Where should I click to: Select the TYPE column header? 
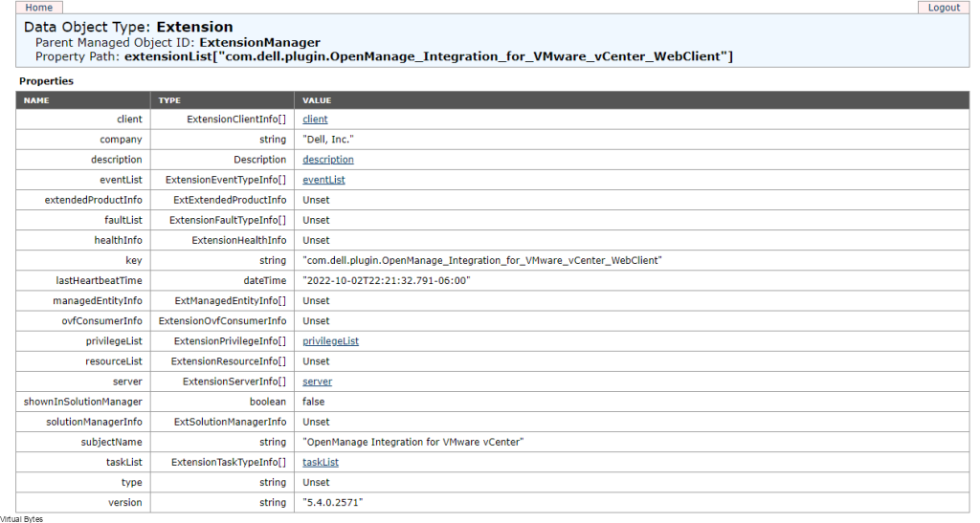222,100
